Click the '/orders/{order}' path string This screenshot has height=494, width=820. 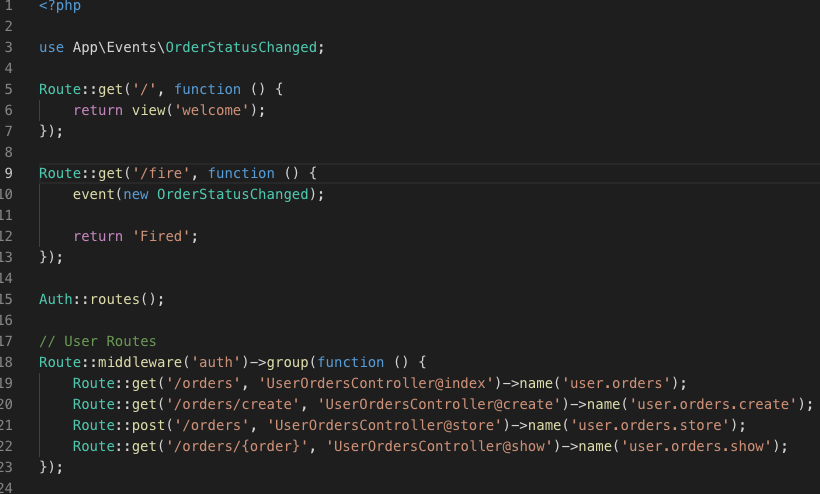237,446
